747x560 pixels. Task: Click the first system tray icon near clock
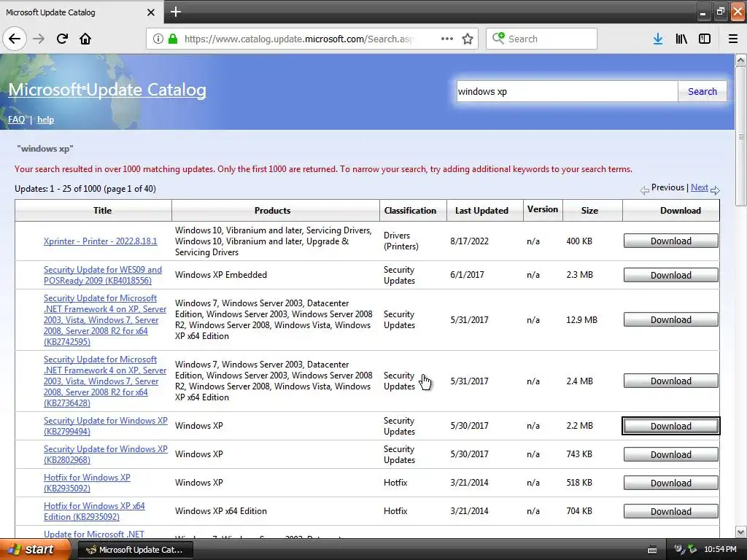[x=679, y=550]
